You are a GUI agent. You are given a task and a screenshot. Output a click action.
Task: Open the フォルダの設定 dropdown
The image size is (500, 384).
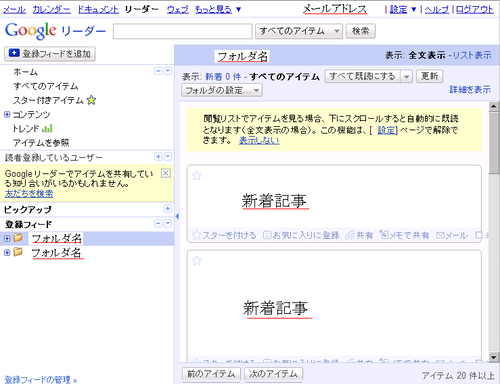click(x=222, y=90)
